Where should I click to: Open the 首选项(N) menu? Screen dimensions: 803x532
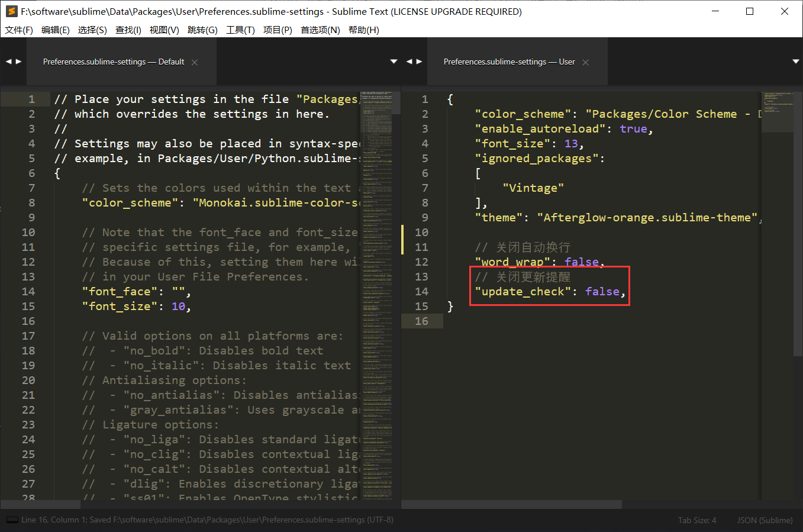[x=320, y=30]
